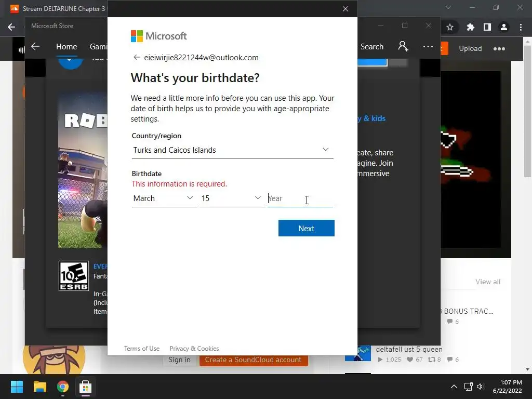
Task: Show hidden tray icons chevron
Action: tap(454, 387)
